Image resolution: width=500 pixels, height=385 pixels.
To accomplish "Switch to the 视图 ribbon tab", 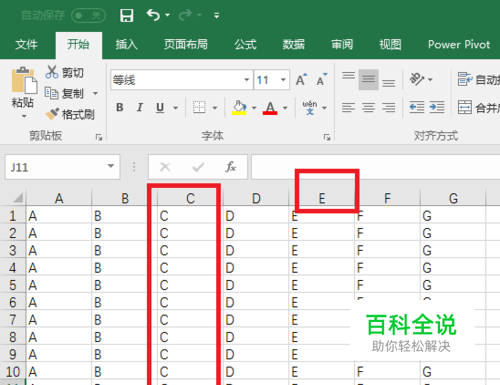I will click(390, 44).
